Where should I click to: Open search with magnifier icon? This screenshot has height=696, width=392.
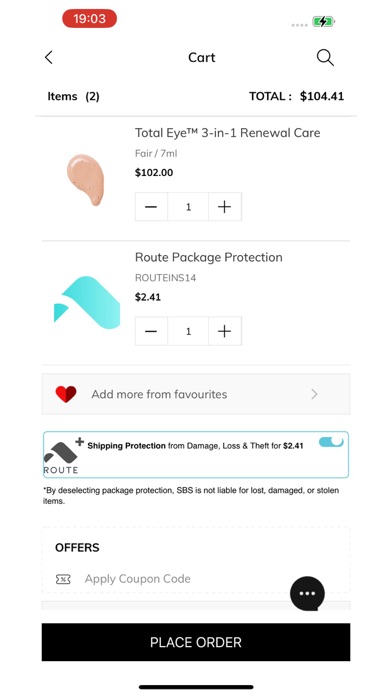tap(325, 58)
